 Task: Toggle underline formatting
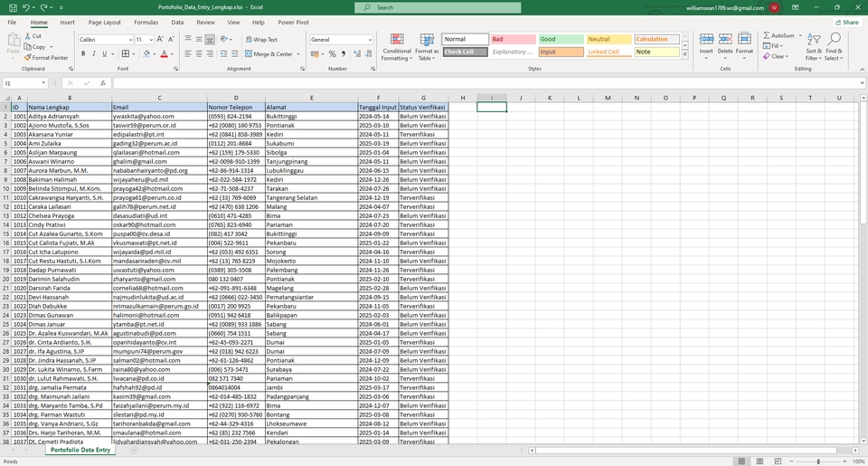pos(104,53)
